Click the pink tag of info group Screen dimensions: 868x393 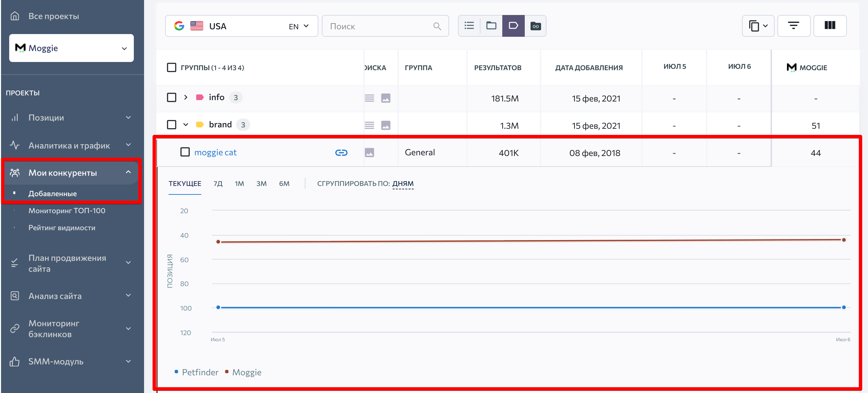[x=200, y=97]
